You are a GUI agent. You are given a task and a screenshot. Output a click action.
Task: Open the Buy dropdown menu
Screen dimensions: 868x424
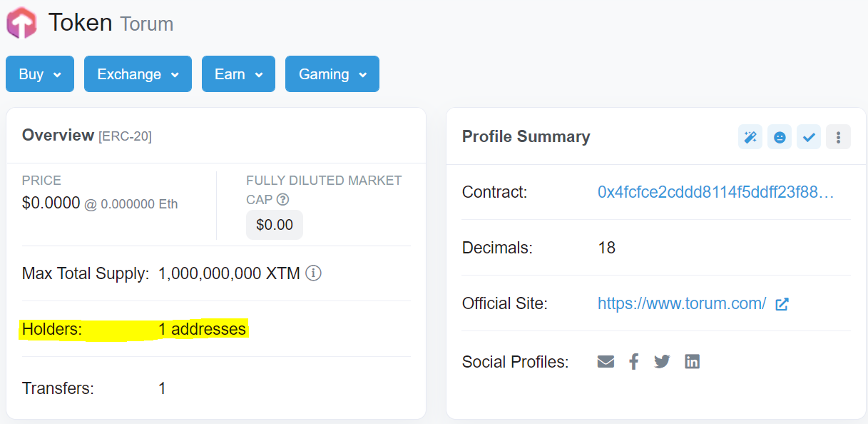pos(40,74)
